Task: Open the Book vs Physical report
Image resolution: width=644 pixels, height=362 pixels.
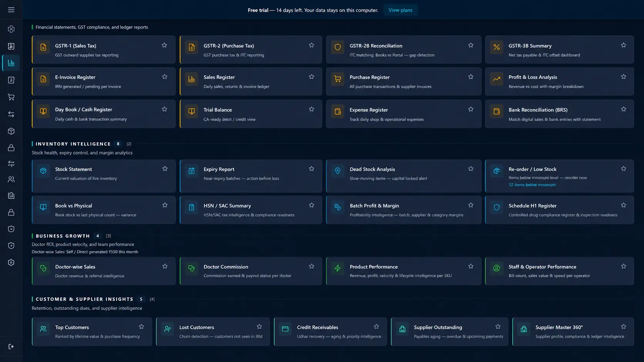Action: click(104, 210)
